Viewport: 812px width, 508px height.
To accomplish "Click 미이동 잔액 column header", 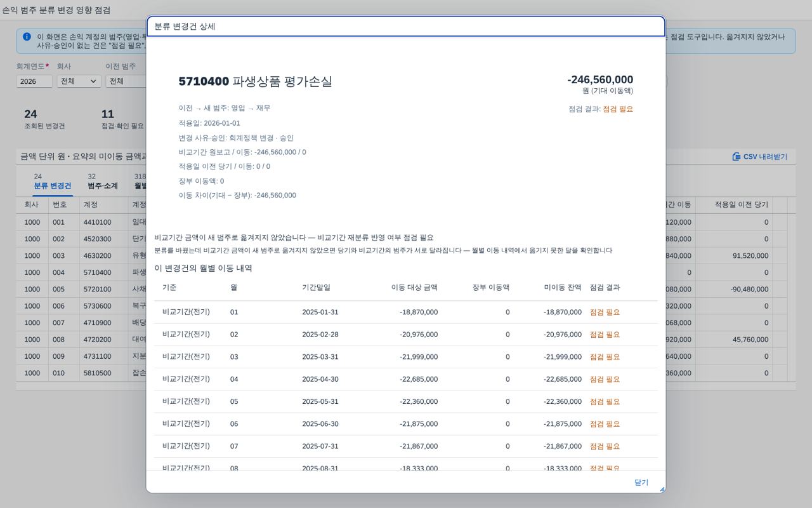I will pos(563,288).
